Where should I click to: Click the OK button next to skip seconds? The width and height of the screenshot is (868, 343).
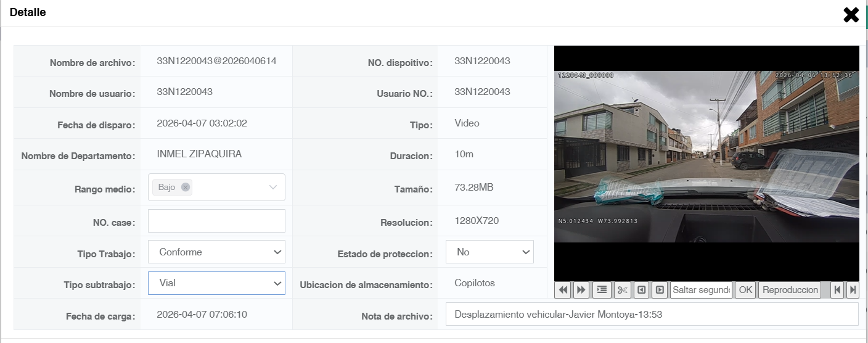pos(745,290)
